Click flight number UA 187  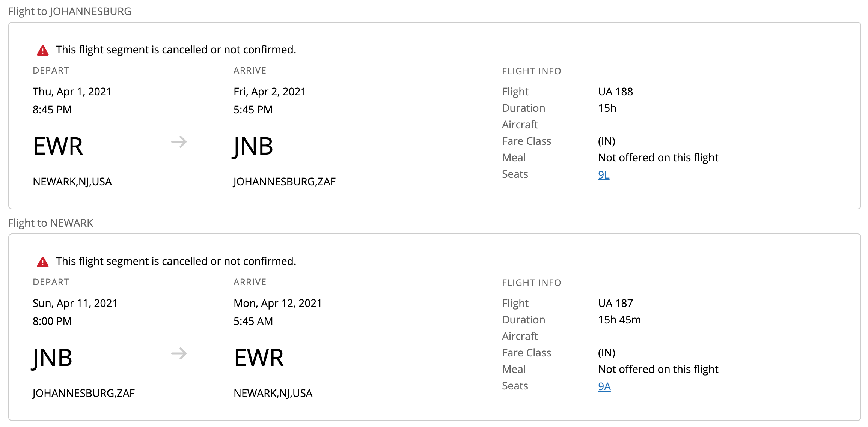[615, 303]
